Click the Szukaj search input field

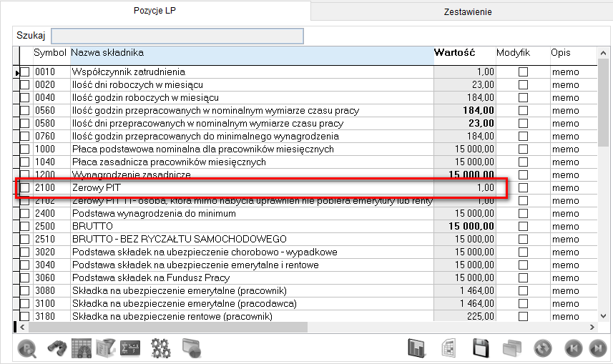tap(177, 36)
